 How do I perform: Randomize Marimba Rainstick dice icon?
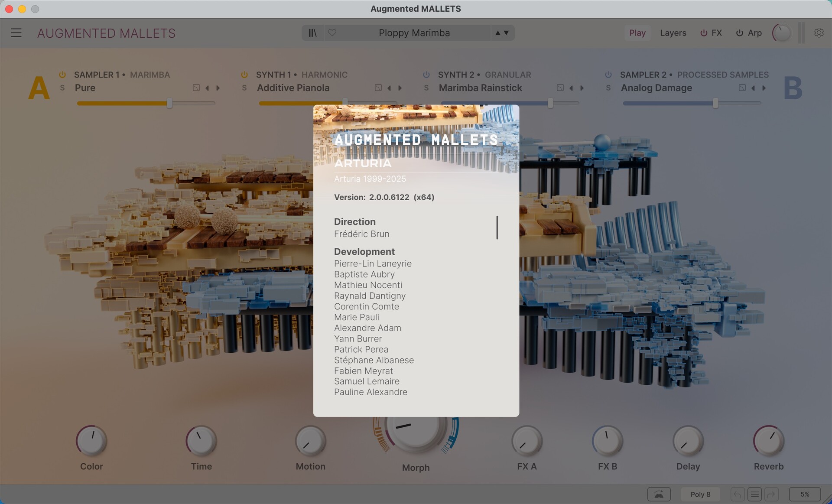click(x=560, y=88)
